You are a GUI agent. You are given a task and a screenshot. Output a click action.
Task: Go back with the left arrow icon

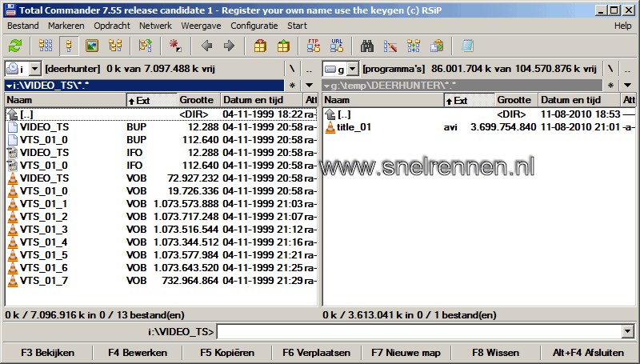pos(207,46)
